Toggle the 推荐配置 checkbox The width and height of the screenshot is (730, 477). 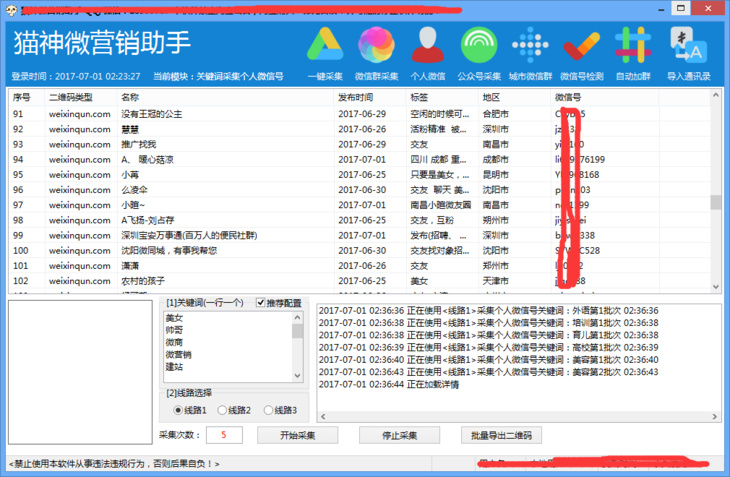click(x=260, y=302)
